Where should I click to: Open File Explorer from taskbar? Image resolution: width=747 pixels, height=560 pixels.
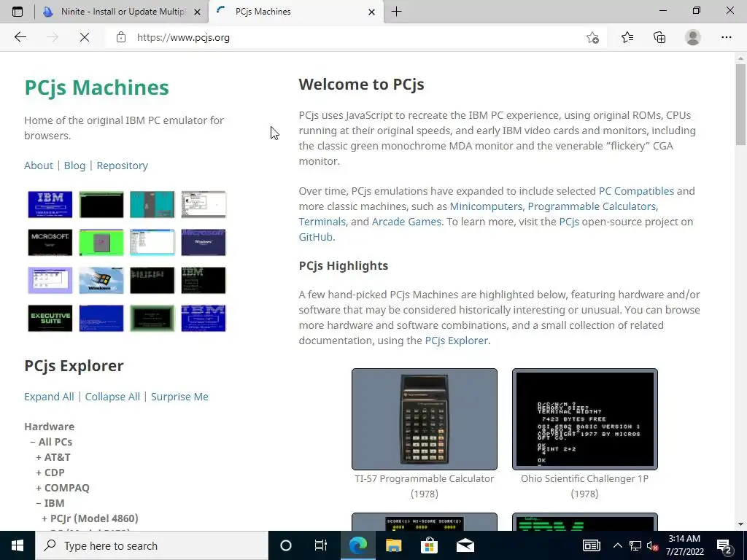pos(393,545)
